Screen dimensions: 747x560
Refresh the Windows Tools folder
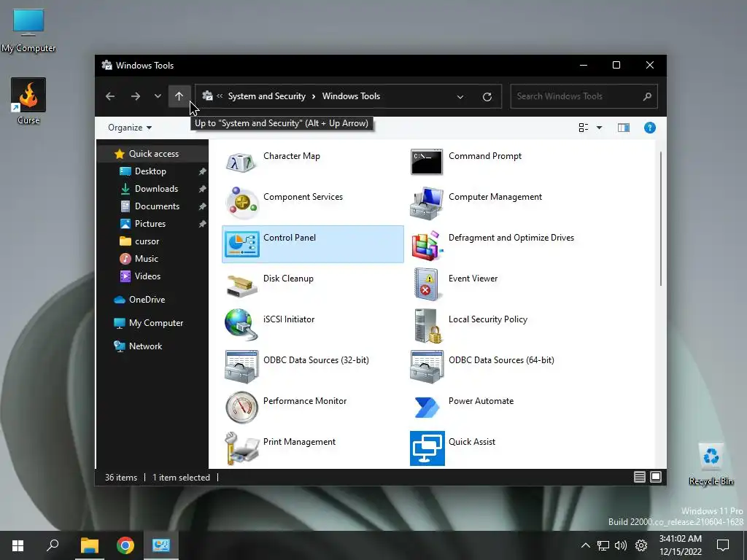tap(487, 97)
